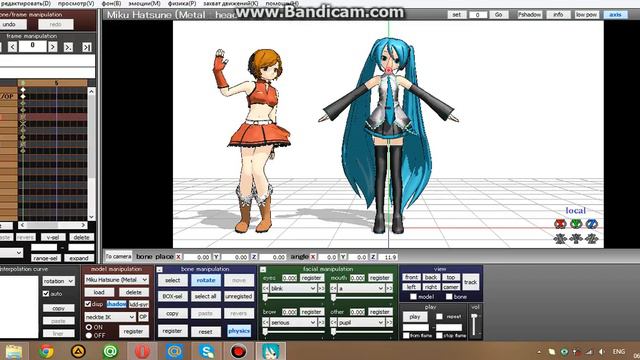Image resolution: width=640 pixels, height=360 pixels.
Task: Open the Bandicam recorder taskbar icon
Action: coord(238,351)
